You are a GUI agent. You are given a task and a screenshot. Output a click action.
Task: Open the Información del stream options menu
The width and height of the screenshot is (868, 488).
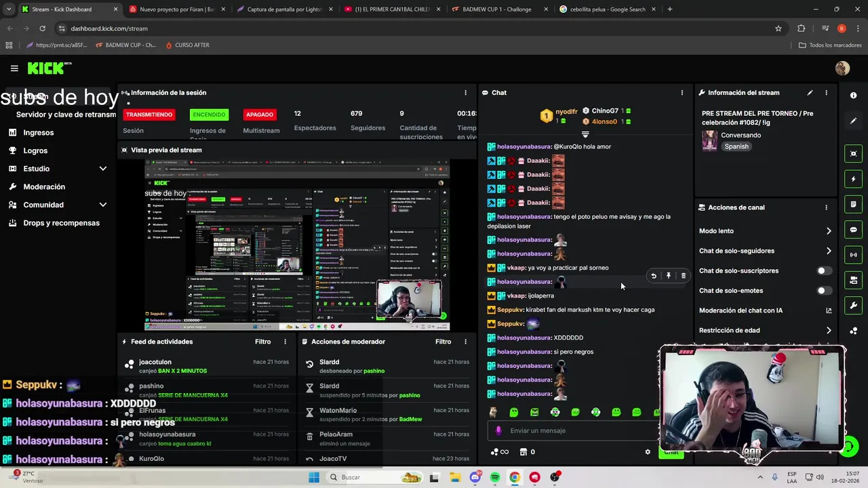(826, 93)
